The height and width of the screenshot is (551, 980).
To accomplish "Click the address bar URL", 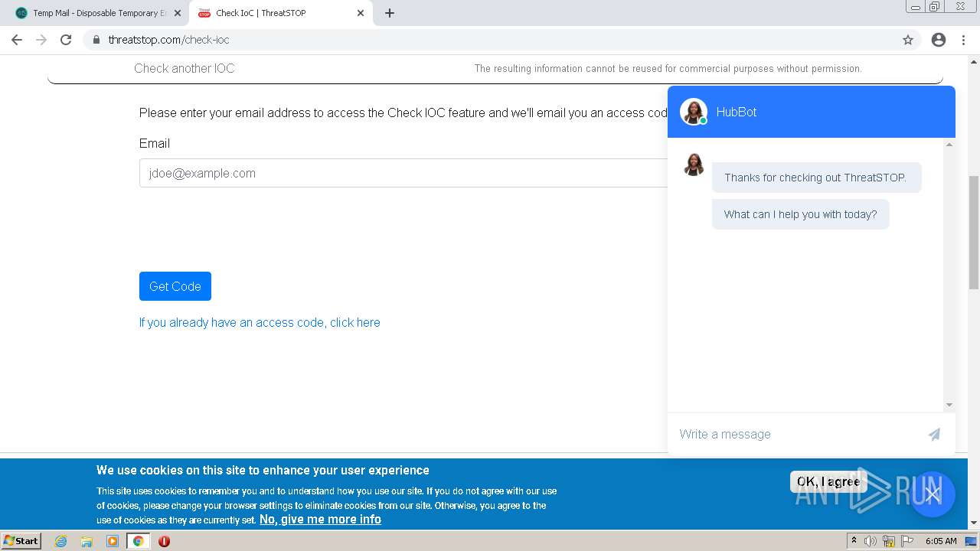I will (x=168, y=40).
